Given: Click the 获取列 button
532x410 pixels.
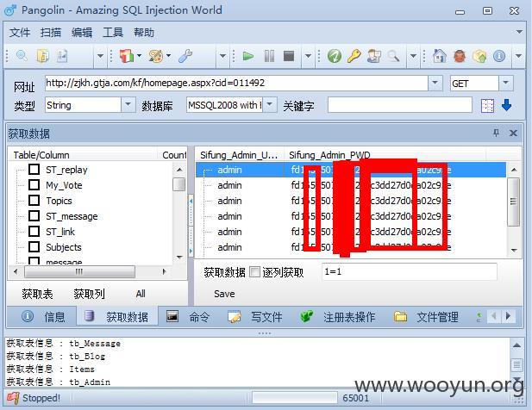Looking at the screenshot, I should [x=89, y=294].
